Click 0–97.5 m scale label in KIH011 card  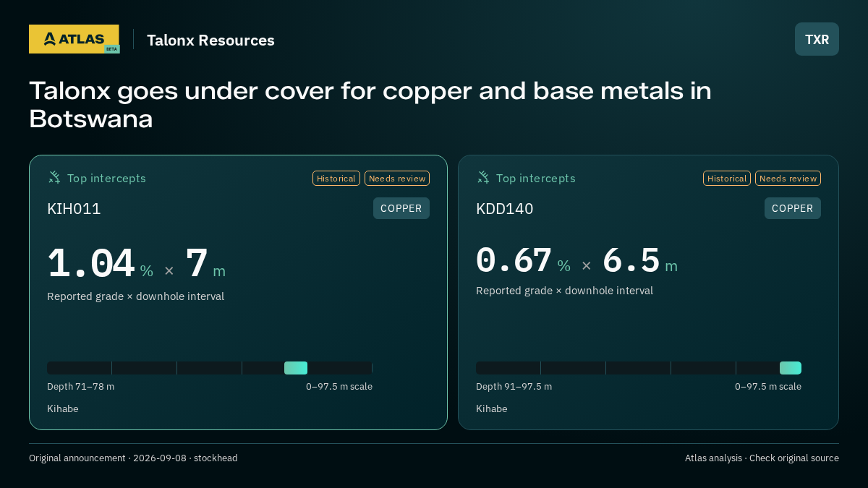coord(339,387)
